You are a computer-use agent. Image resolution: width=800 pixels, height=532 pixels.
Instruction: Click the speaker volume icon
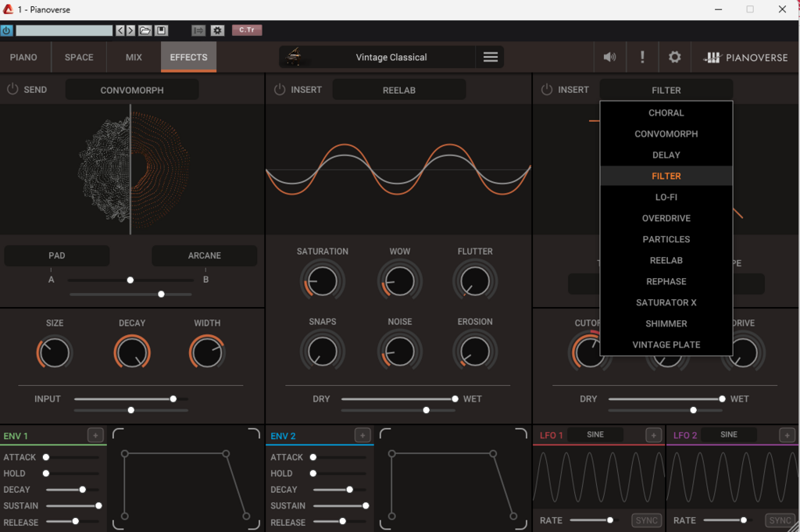coord(609,57)
